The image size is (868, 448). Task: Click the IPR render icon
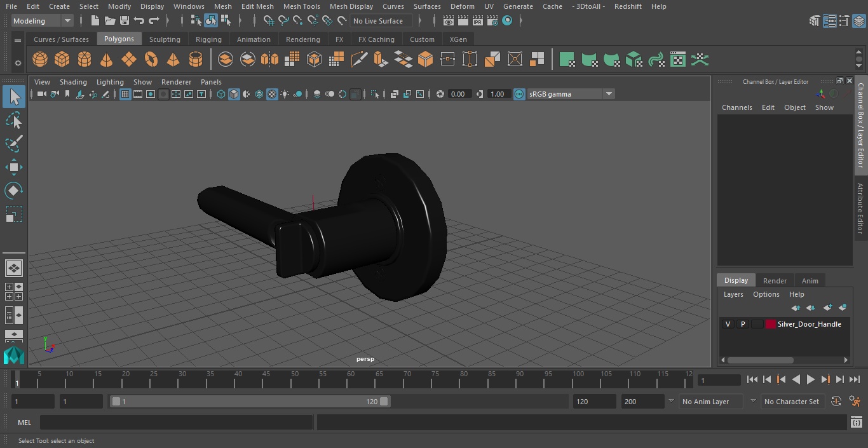pos(477,21)
